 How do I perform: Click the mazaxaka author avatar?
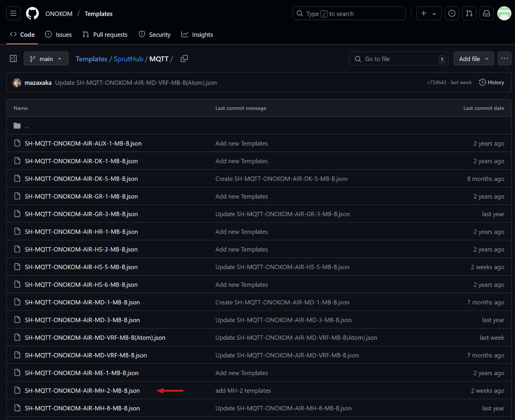pos(17,83)
